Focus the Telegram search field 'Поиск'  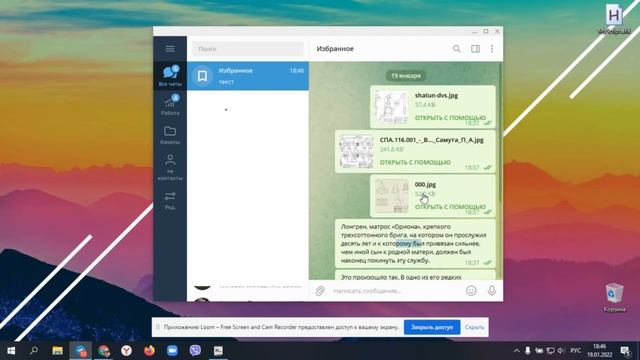coord(248,49)
